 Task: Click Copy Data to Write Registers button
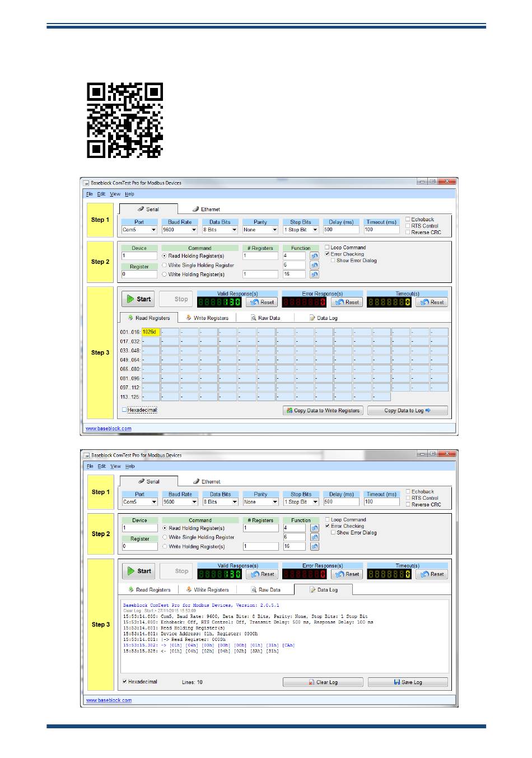click(323, 411)
